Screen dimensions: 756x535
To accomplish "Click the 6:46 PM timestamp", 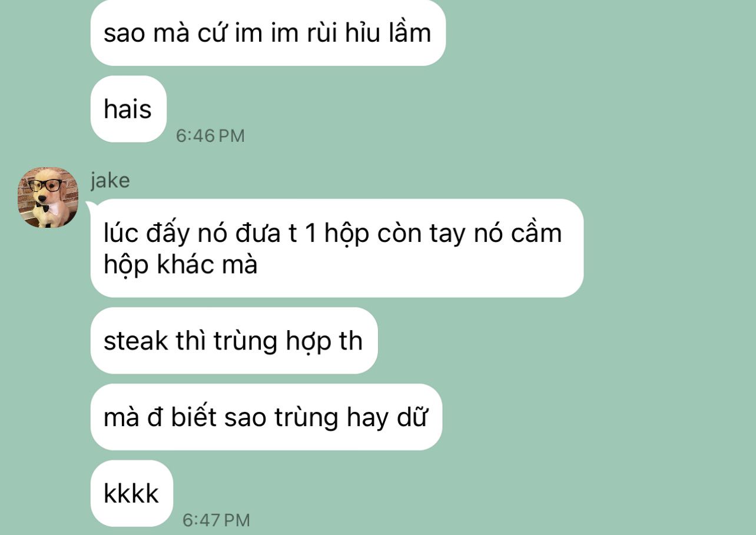I will tap(210, 136).
